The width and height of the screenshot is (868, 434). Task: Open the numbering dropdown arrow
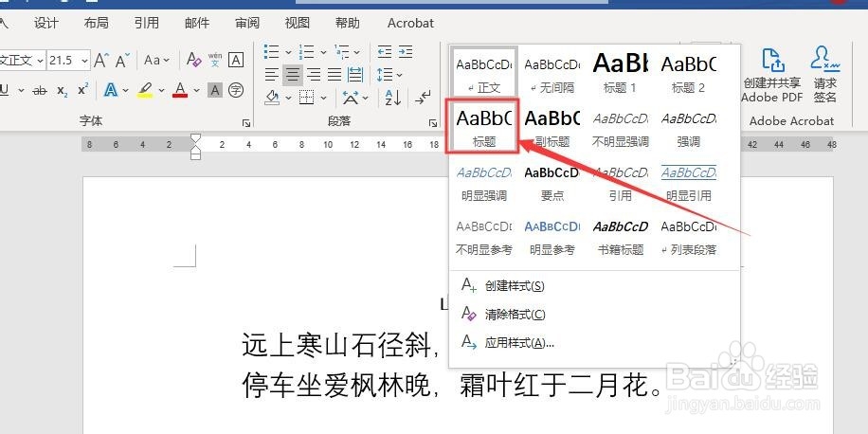tap(323, 52)
